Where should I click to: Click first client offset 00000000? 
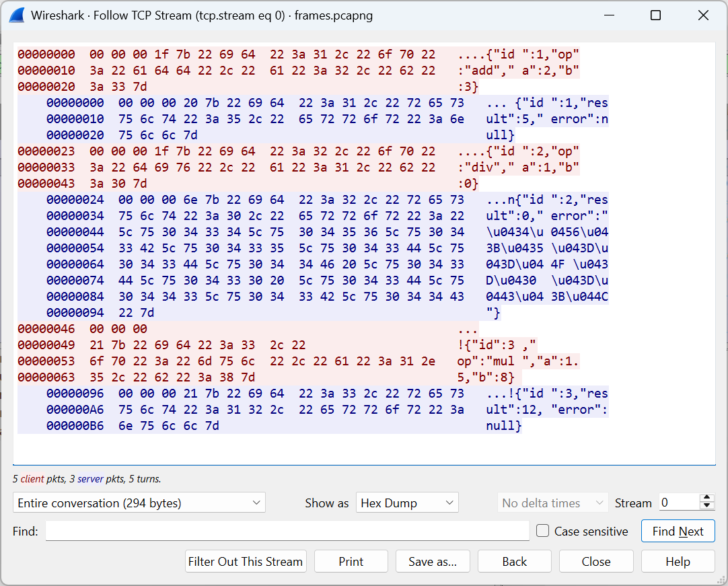[46, 54]
